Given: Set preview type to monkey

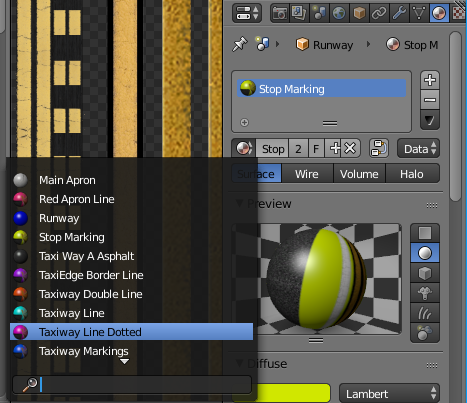Looking at the screenshot, I should click(x=425, y=293).
